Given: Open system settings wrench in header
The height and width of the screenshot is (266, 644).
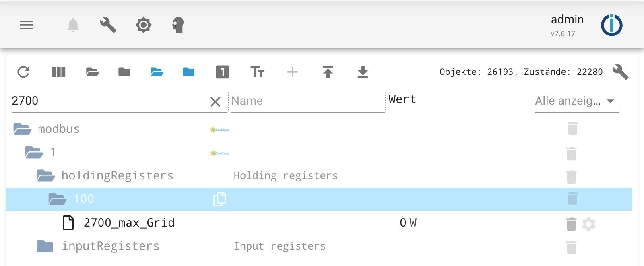Looking at the screenshot, I should [x=108, y=25].
